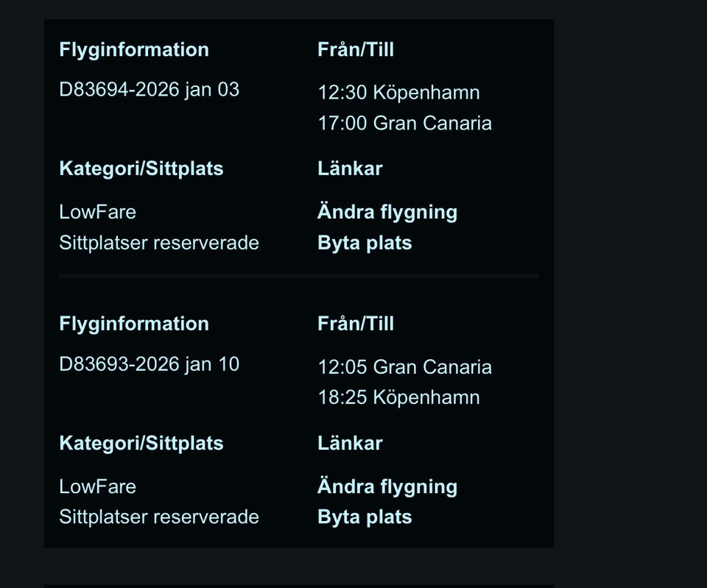Click Sittplatser reserverade for flight D83693

click(x=159, y=517)
